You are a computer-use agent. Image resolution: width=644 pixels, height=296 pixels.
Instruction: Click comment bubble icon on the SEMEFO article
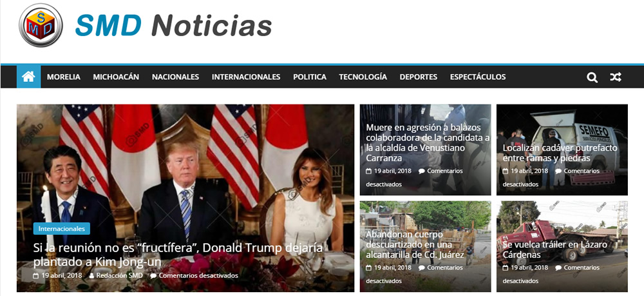[558, 171]
